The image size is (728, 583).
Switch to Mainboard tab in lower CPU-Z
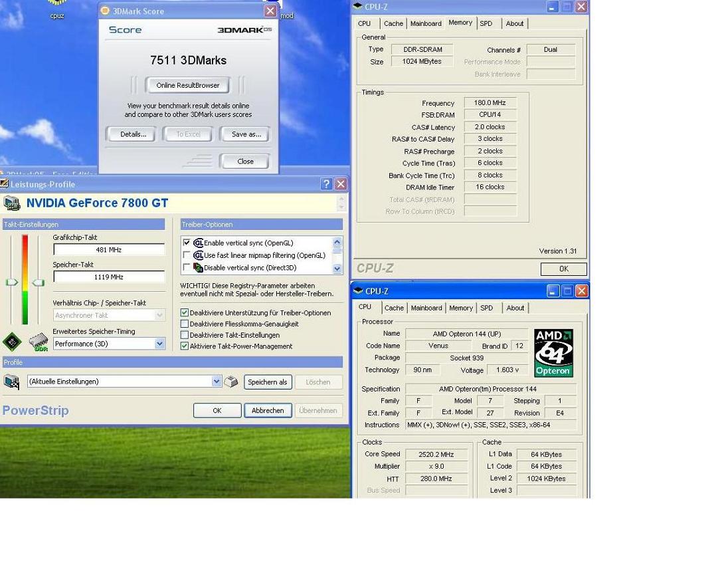click(x=426, y=308)
